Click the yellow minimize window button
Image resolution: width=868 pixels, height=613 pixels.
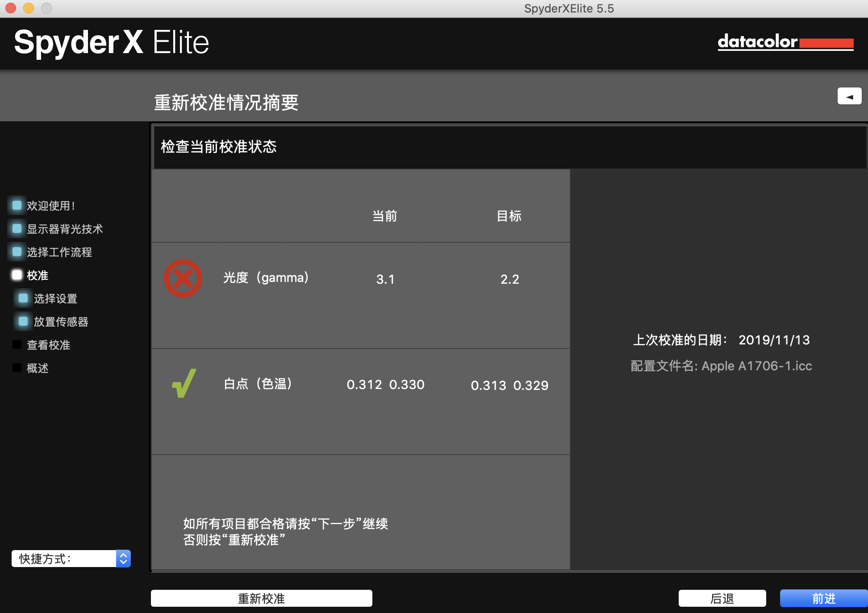[x=29, y=8]
